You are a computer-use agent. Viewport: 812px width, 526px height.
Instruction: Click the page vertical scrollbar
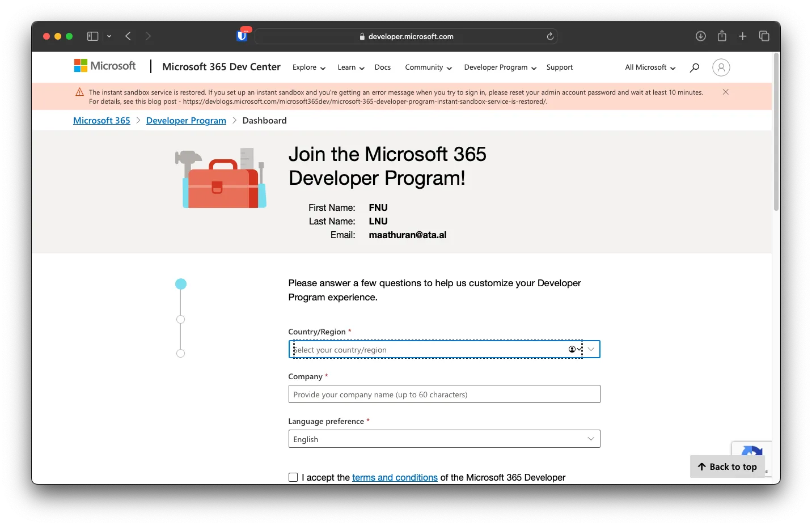click(x=776, y=133)
